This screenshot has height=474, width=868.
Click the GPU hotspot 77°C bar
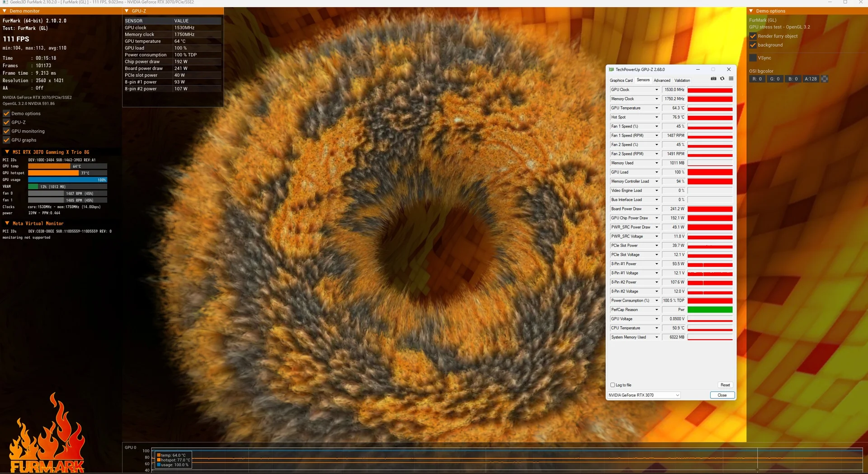point(67,173)
